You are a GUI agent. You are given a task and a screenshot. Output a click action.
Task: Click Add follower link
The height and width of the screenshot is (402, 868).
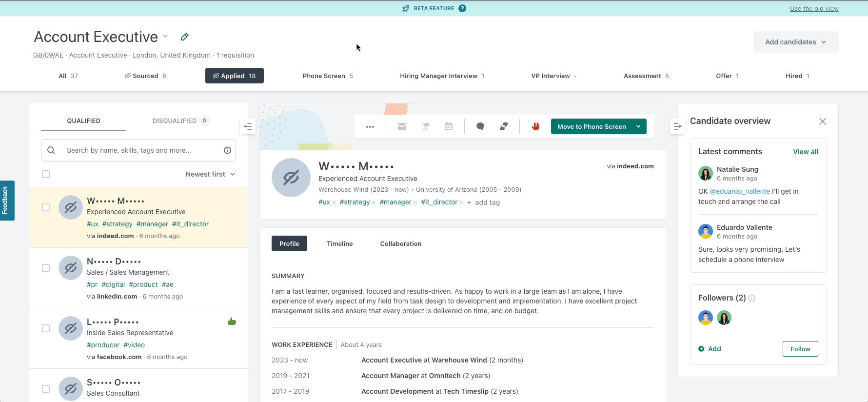[710, 349]
